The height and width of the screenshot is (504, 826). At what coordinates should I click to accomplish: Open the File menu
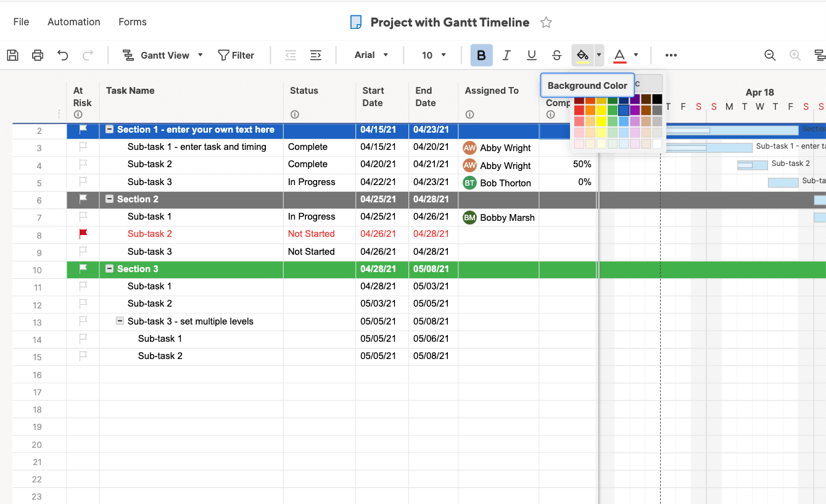pos(21,22)
